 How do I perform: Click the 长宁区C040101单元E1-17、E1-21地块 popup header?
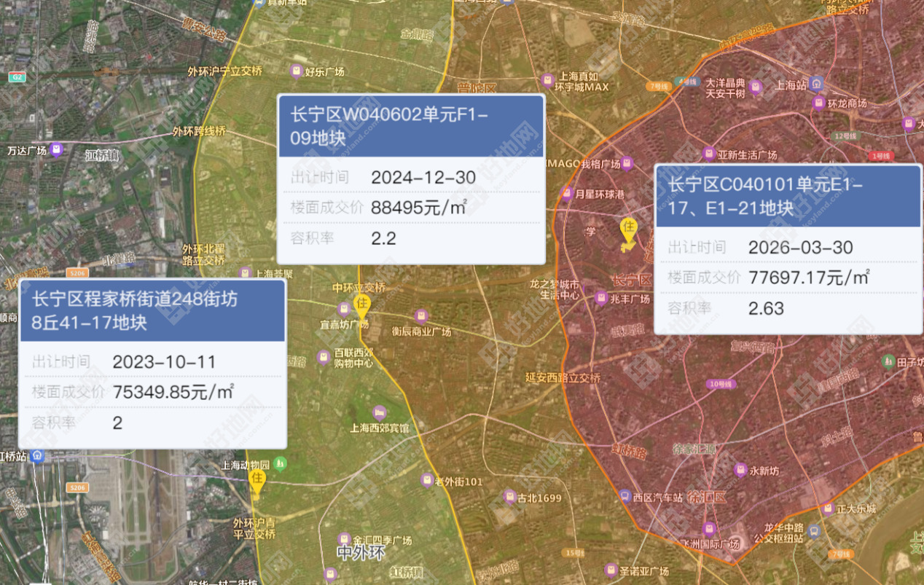coord(788,196)
